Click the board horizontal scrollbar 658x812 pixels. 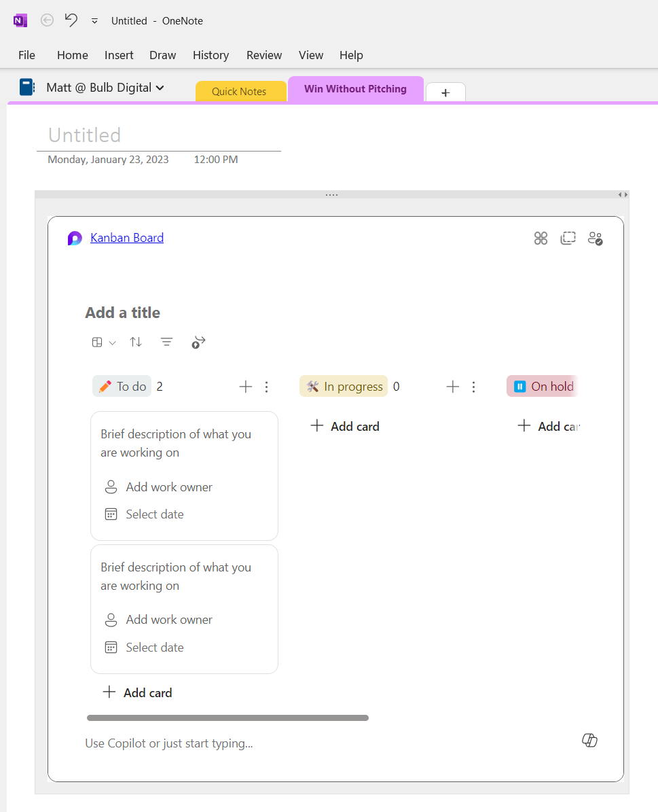click(x=227, y=718)
